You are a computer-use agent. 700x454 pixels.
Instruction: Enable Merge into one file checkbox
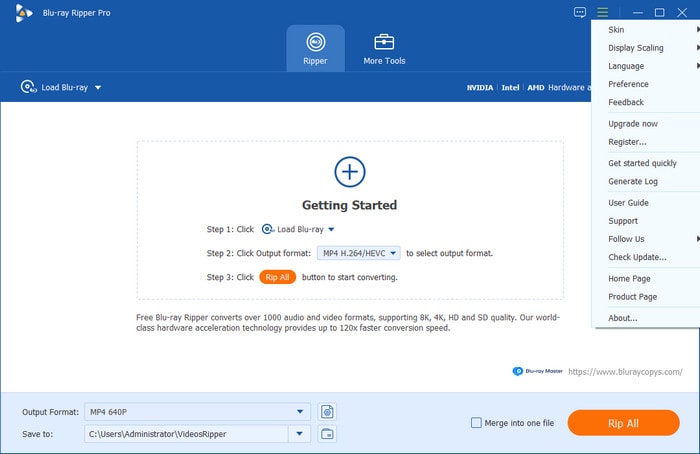pyautogui.click(x=476, y=423)
